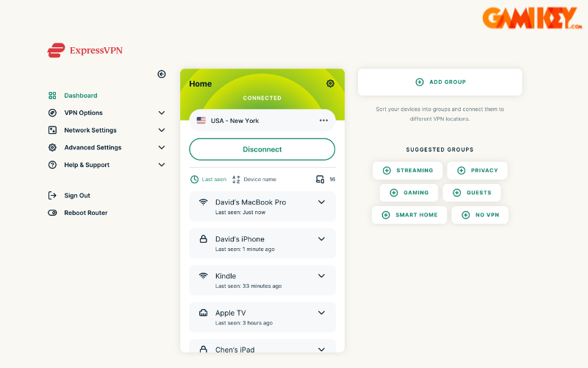Expand Advanced Settings chevron
This screenshot has width=588, height=368.
point(162,147)
